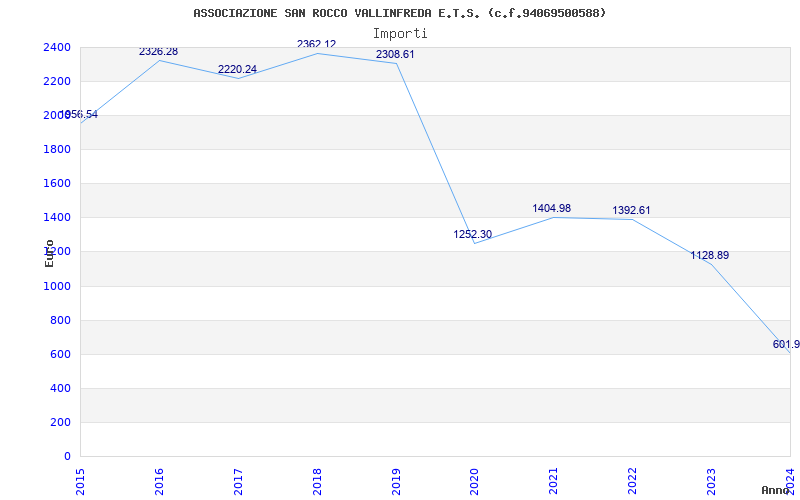Click the 200 y-axis tick label
The width and height of the screenshot is (800, 500).
pyautogui.click(x=60, y=423)
